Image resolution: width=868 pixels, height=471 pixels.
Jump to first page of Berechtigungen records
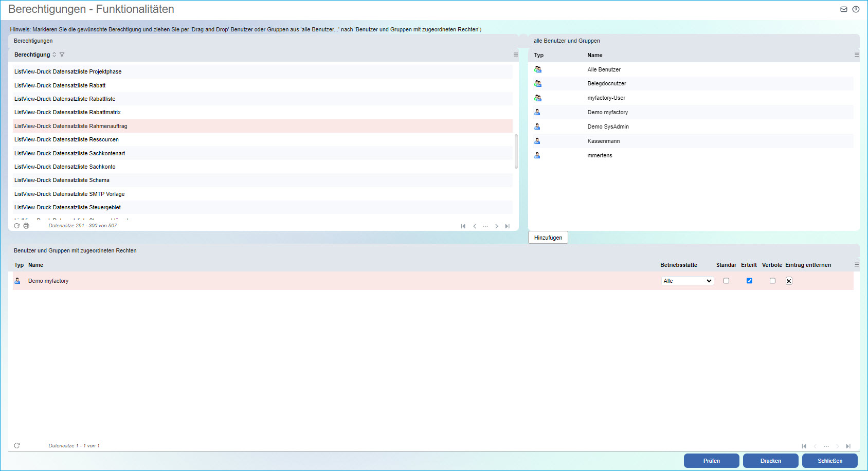pyautogui.click(x=463, y=226)
